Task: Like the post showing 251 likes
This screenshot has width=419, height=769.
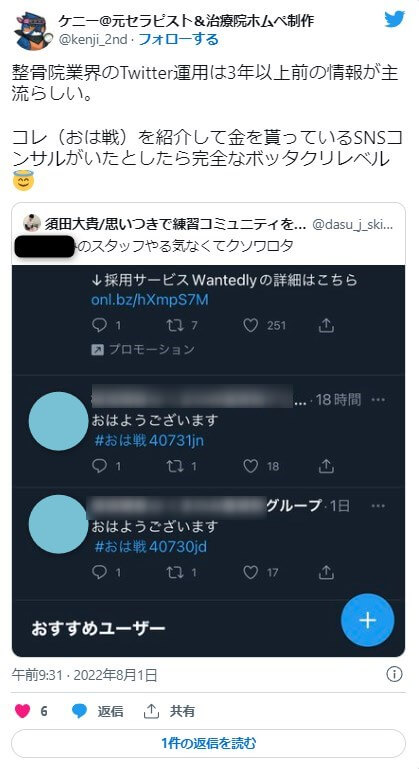Action: coord(251,325)
